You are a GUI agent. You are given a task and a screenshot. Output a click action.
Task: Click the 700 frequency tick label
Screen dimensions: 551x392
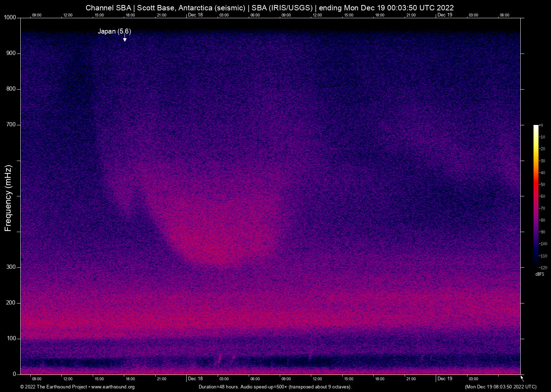pyautogui.click(x=11, y=125)
